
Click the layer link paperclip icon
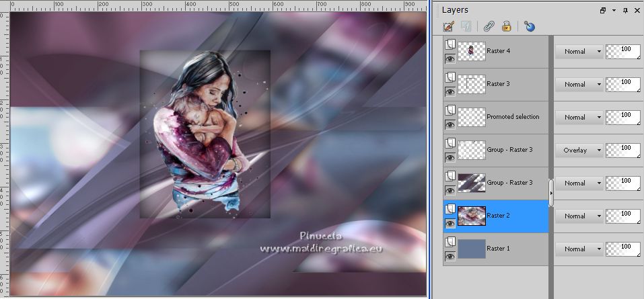pyautogui.click(x=489, y=27)
